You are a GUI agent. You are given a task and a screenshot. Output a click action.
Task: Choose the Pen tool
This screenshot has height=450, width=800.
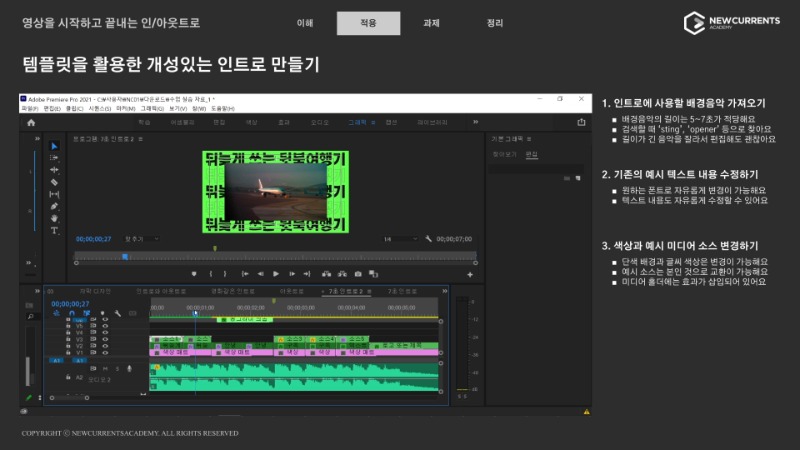pos(55,206)
